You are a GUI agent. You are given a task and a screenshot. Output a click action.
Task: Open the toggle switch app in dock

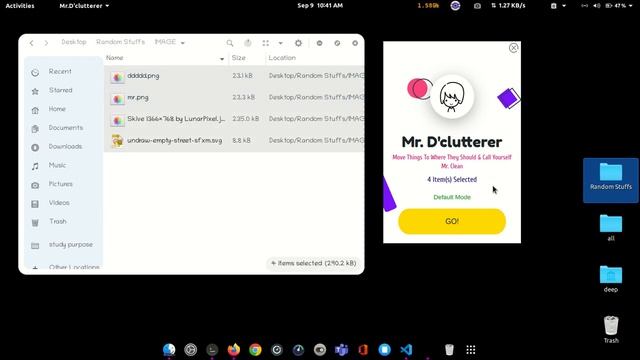coord(320,350)
